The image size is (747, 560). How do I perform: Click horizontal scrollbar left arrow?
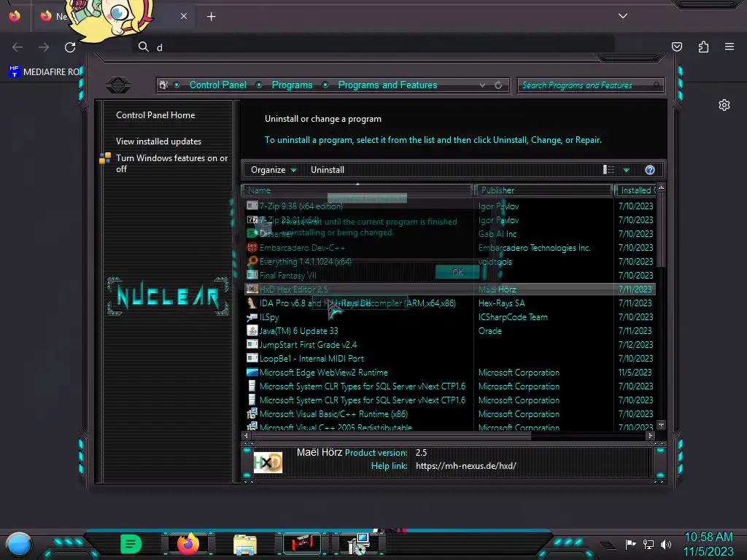point(247,436)
